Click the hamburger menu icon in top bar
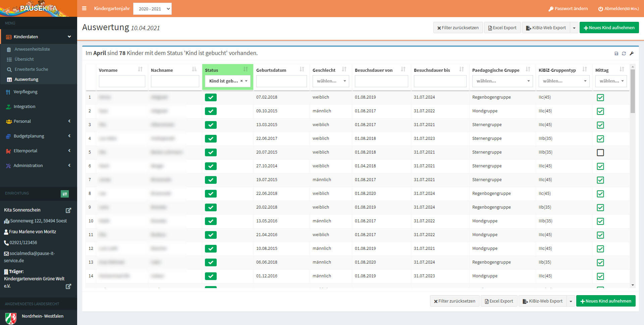The image size is (644, 325). coord(84,8)
